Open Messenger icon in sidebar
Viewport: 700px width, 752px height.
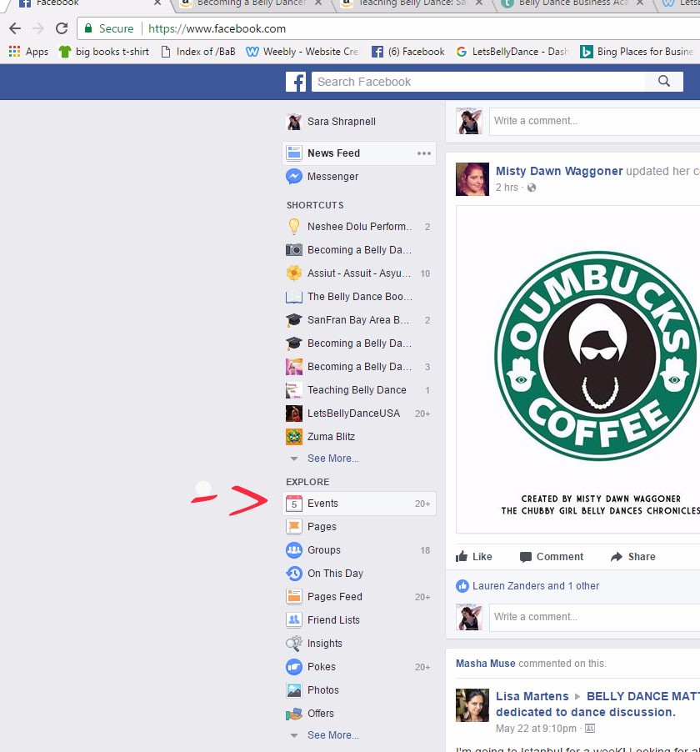click(x=294, y=177)
